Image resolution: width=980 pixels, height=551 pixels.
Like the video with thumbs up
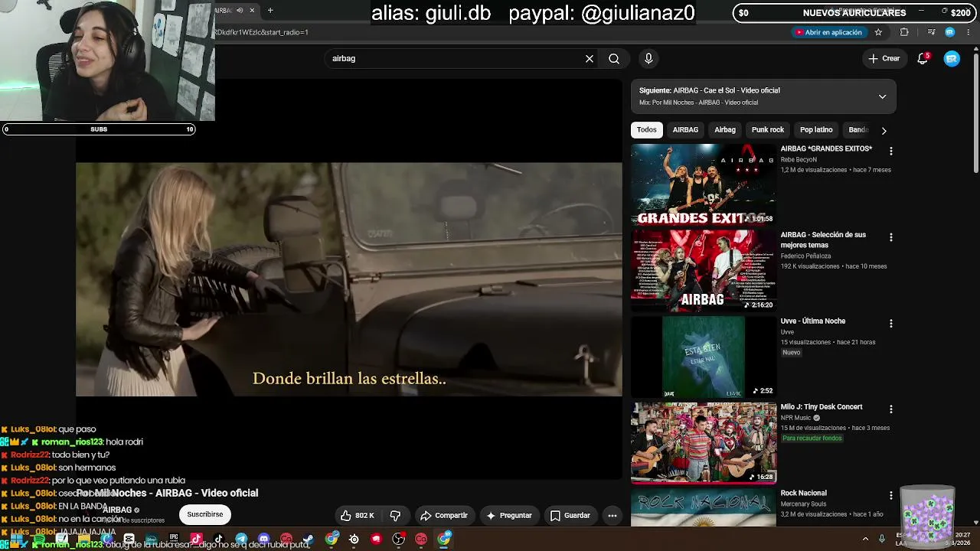(358, 516)
